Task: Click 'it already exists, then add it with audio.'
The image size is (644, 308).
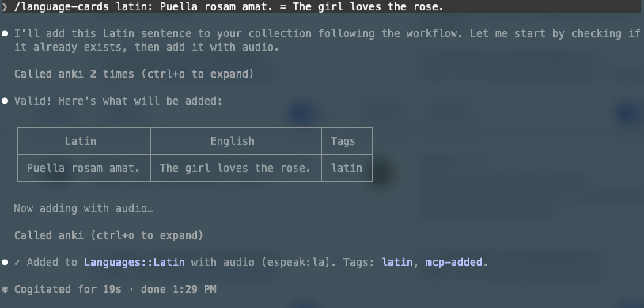Action: 146,48
